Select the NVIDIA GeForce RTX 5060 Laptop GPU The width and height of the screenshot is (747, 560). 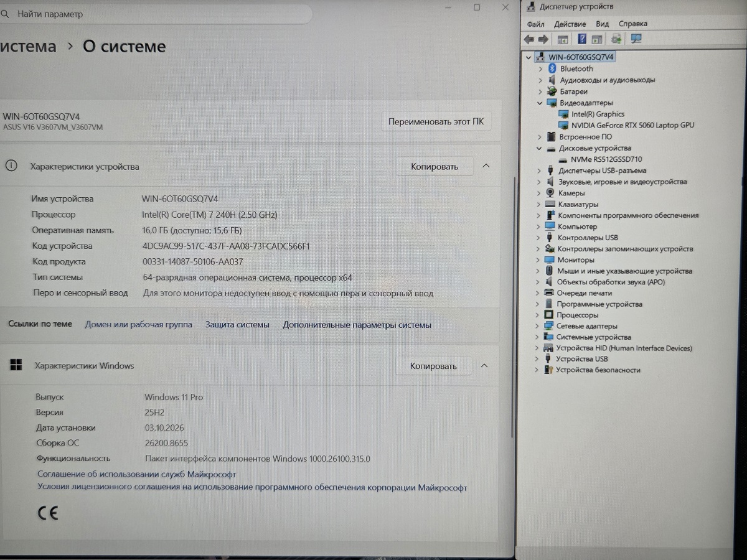[632, 125]
